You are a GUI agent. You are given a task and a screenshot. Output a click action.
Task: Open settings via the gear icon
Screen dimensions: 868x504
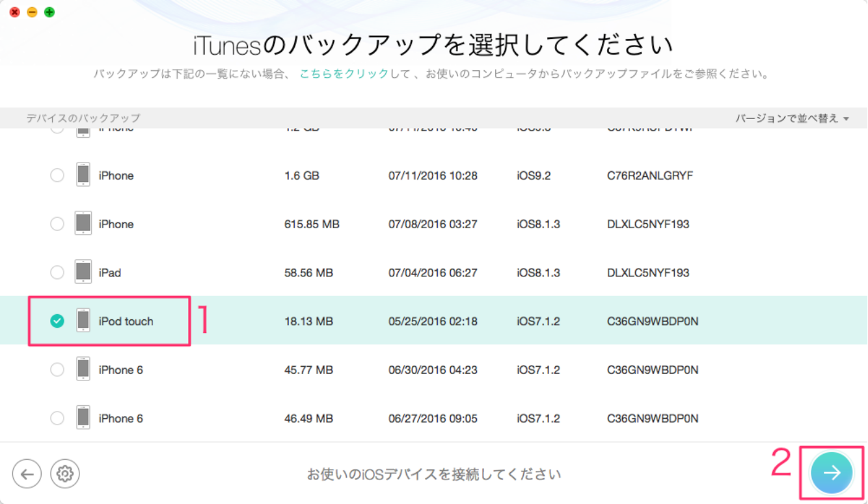(64, 474)
